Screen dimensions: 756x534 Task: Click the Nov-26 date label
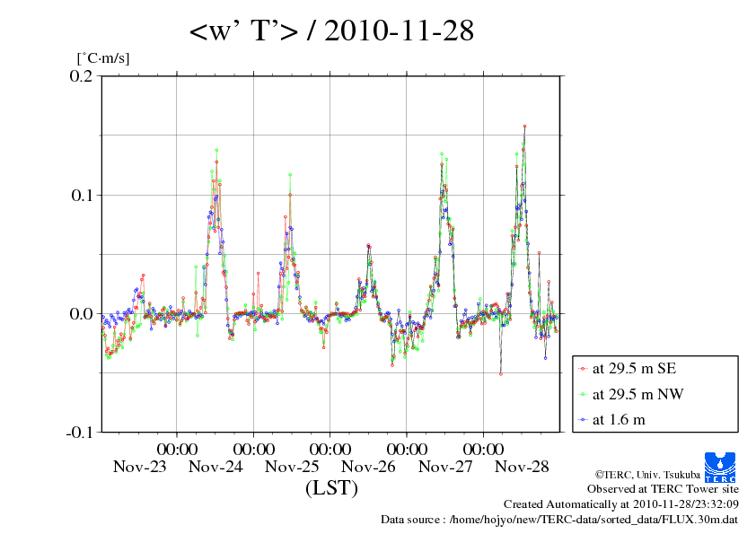368,467
